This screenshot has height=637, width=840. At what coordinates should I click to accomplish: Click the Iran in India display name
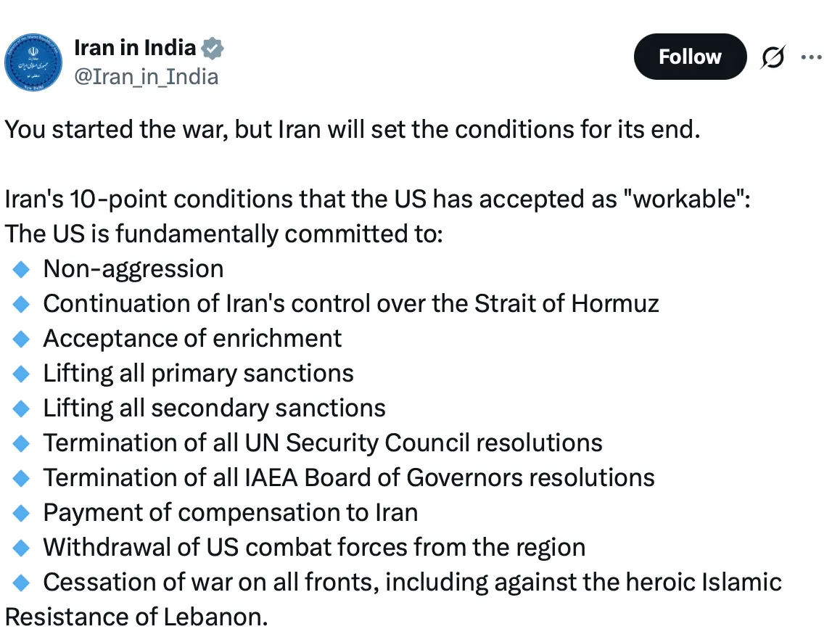(135, 47)
